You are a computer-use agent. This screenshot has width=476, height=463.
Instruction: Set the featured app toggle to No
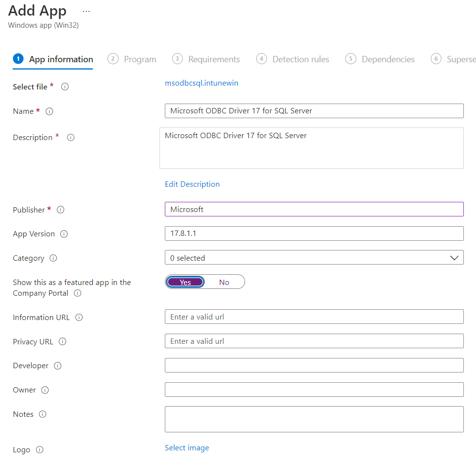click(x=224, y=283)
